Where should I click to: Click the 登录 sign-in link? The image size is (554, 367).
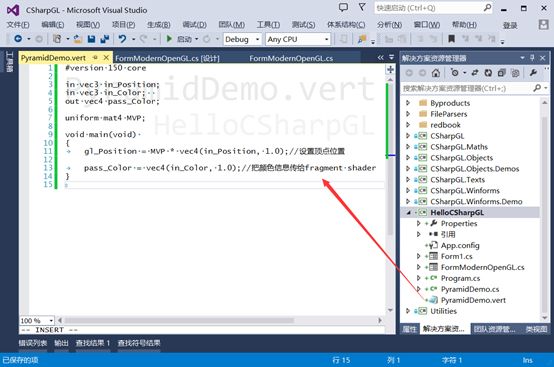[510, 25]
